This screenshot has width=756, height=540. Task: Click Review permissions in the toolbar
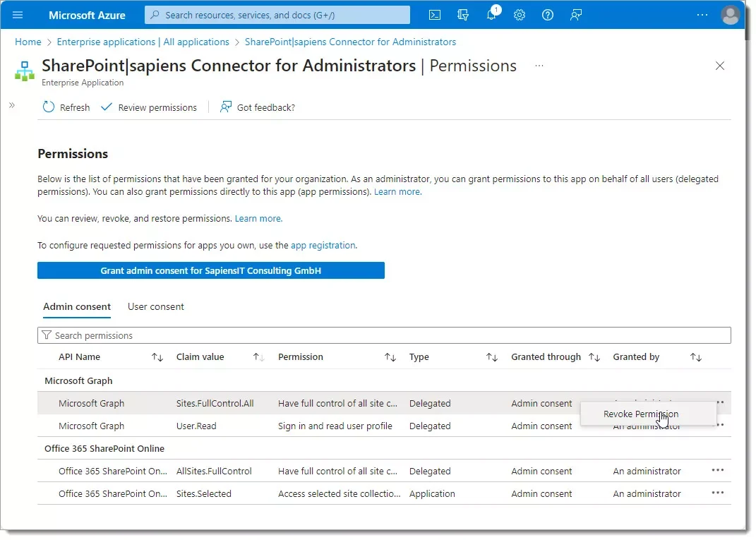(149, 107)
